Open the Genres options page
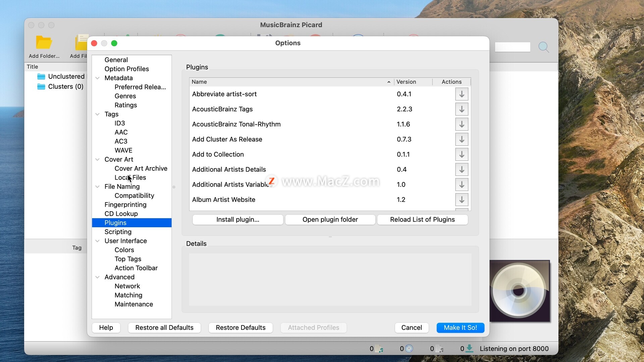Viewport: 644px width, 362px height. coord(125,96)
